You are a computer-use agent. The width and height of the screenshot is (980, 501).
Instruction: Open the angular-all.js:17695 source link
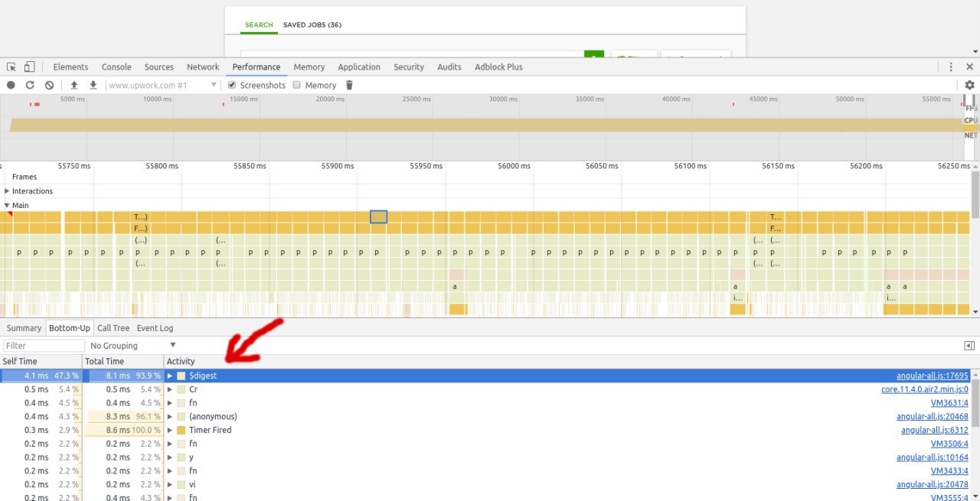pyautogui.click(x=933, y=376)
